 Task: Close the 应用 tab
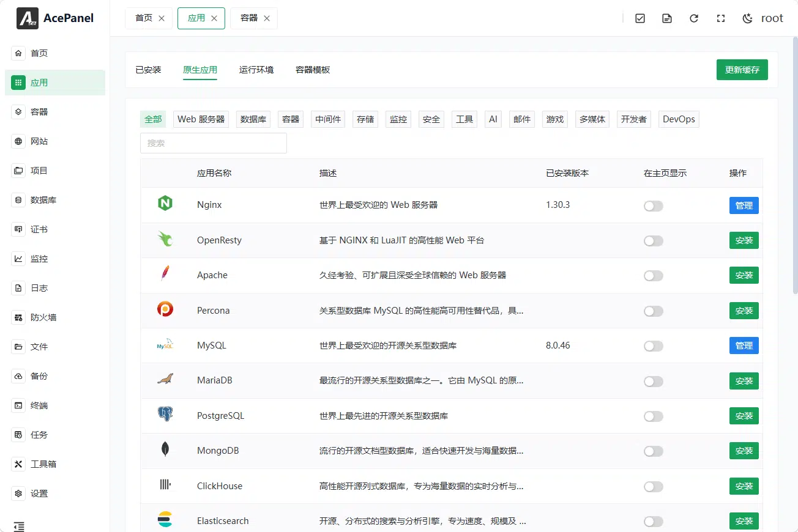click(x=214, y=18)
